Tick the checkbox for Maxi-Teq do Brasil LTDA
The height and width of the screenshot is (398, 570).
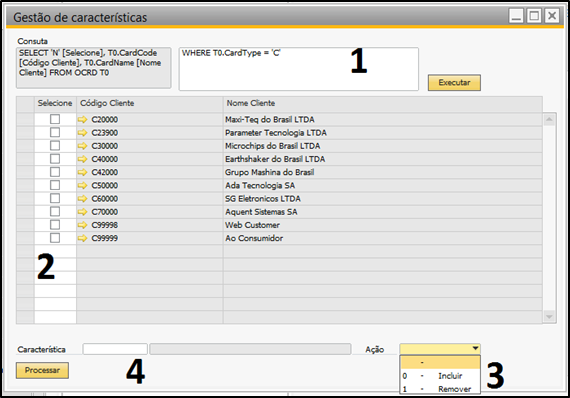pos(55,119)
